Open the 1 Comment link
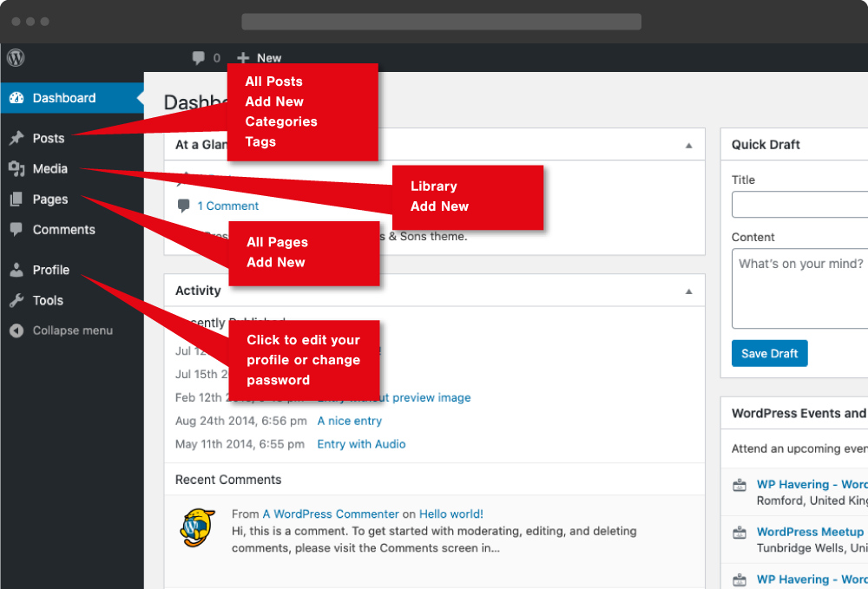This screenshot has height=589, width=868. click(x=228, y=206)
